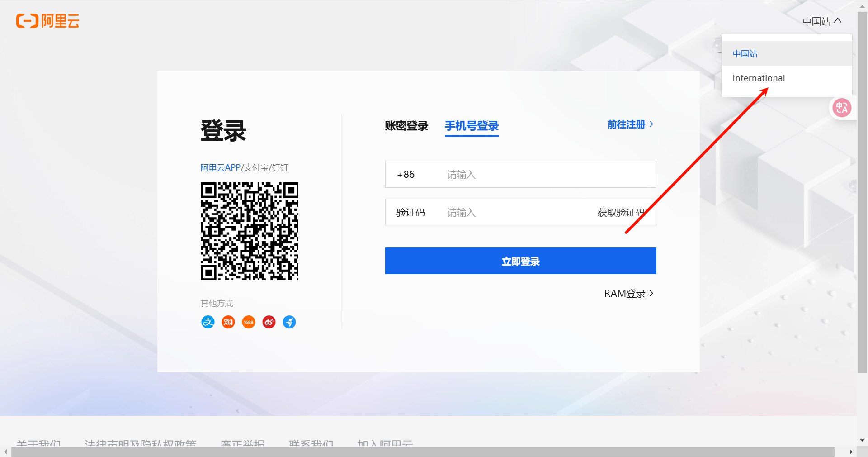Choose 中国站 in the dropdown list

(745, 54)
